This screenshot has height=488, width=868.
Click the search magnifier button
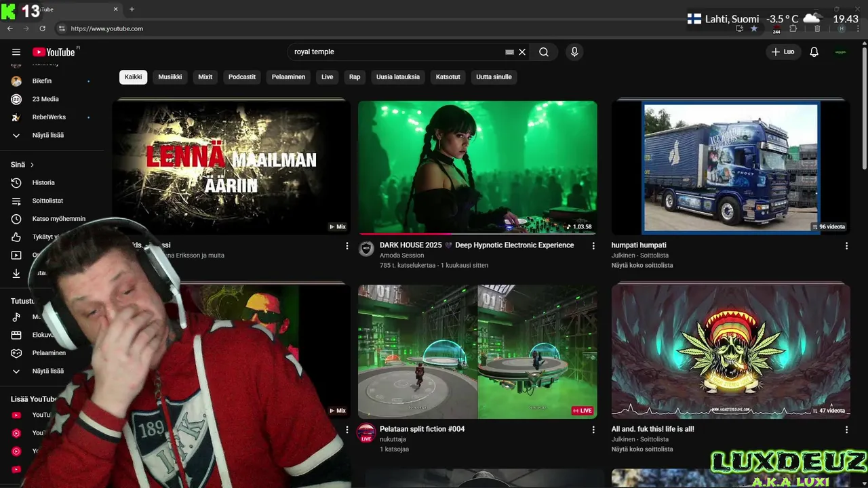(x=544, y=52)
